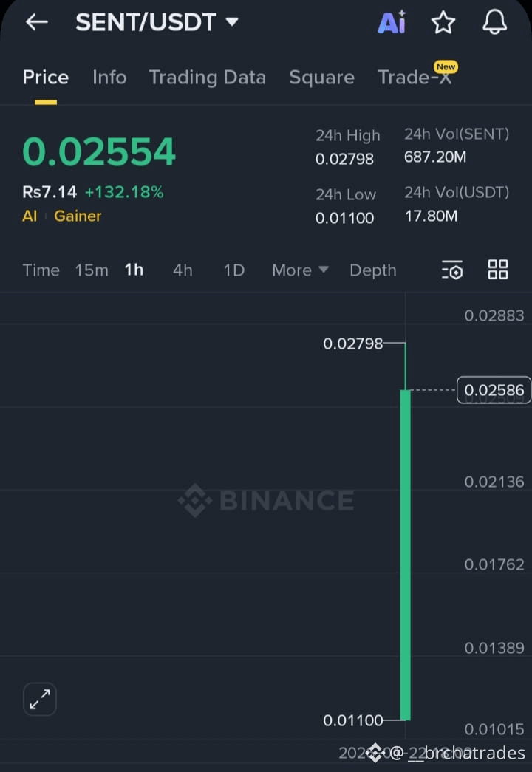Image resolution: width=532 pixels, height=772 pixels.
Task: Add SENT/USDT to favorites with star icon
Action: coord(443,22)
